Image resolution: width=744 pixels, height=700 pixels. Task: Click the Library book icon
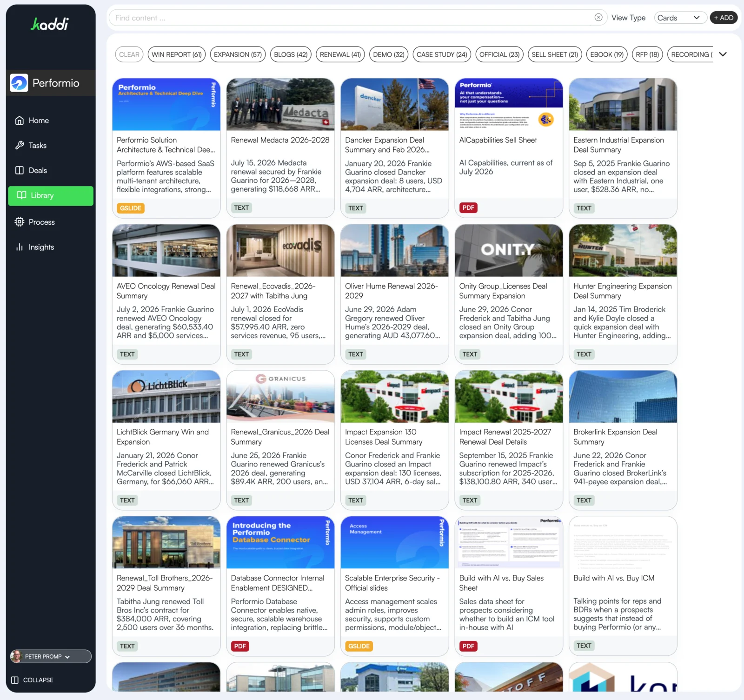(21, 195)
